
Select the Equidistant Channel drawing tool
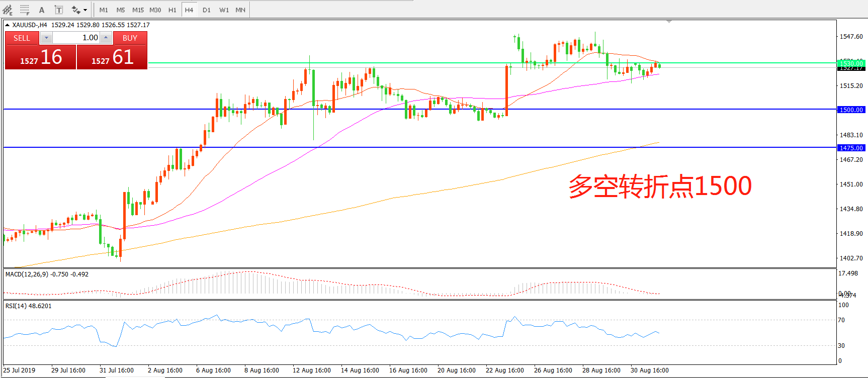[8, 10]
